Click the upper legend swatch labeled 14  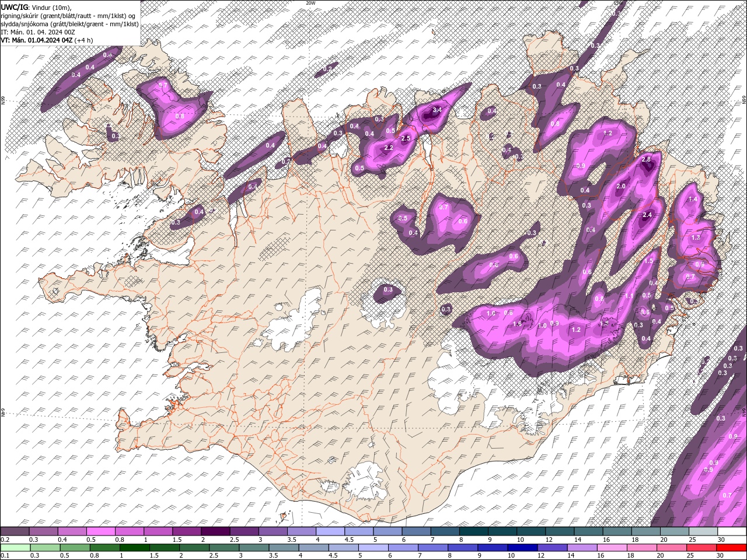point(588,531)
